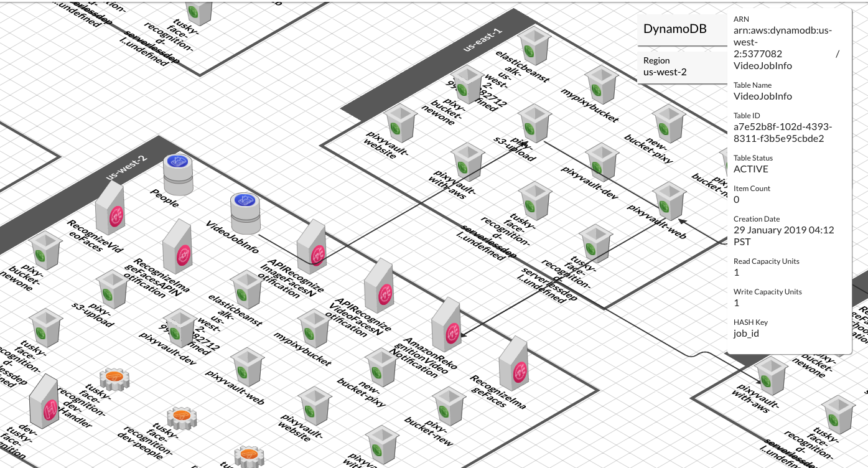Select the APIRecognizeImageFacesNotification Lambda icon

point(312,246)
